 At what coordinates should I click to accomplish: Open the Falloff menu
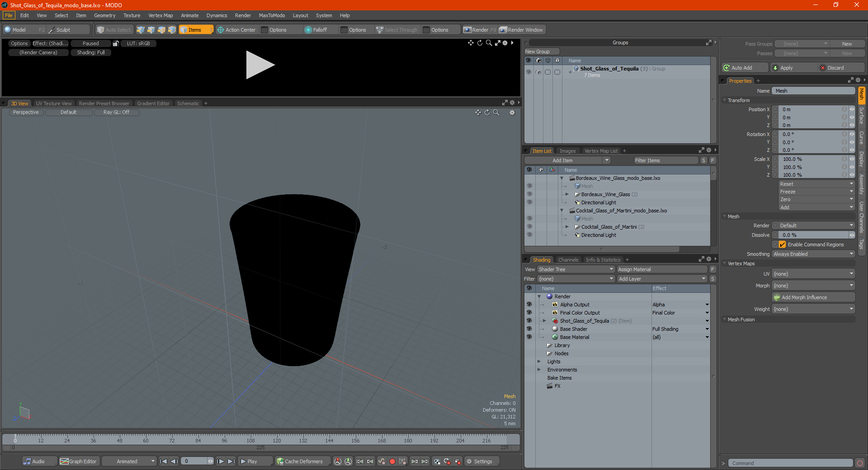(x=321, y=30)
